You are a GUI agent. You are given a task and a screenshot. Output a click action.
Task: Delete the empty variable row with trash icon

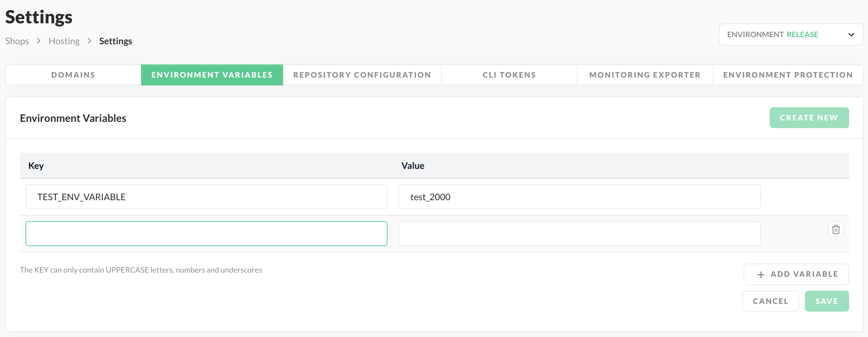point(836,229)
